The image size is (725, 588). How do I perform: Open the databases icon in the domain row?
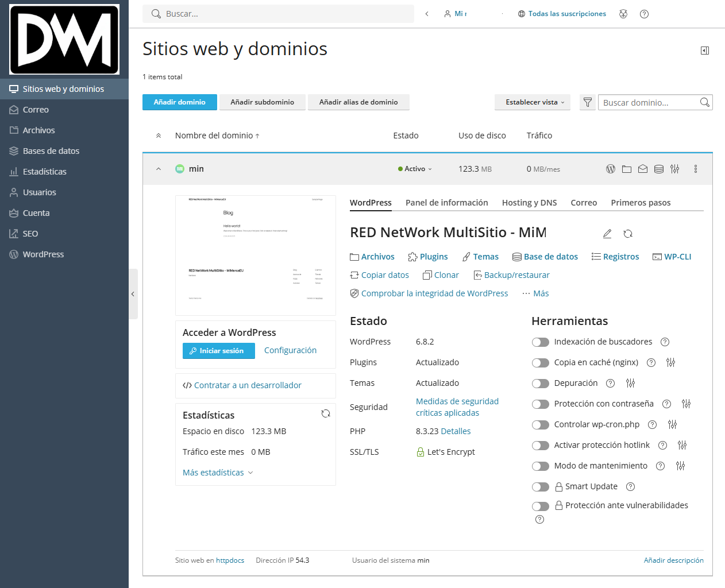coord(659,169)
